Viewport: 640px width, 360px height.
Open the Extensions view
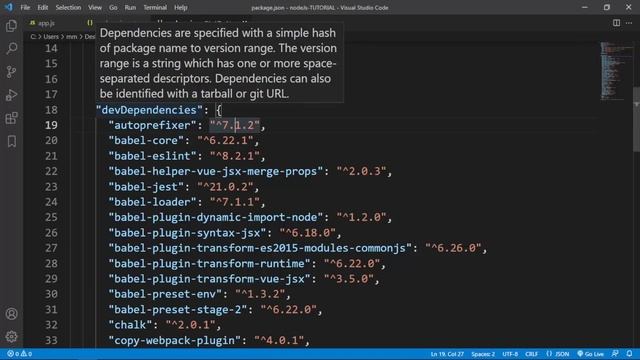pos(11,118)
